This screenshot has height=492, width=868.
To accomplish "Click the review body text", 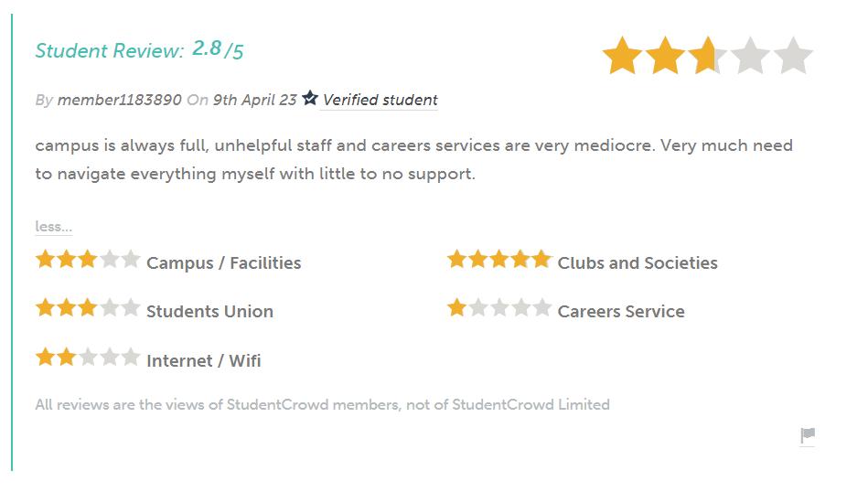I will coord(413,159).
